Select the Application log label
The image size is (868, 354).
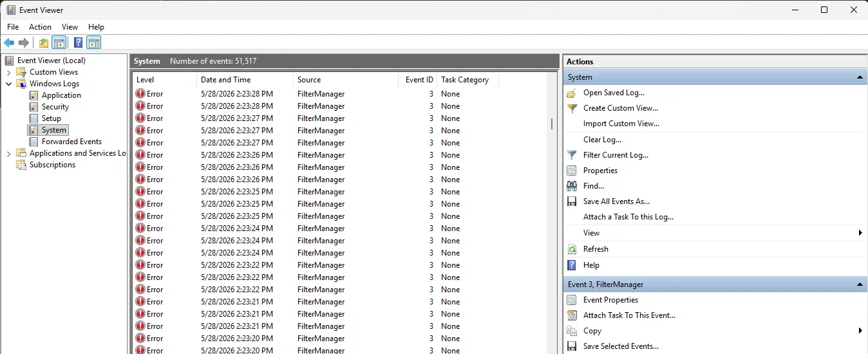tap(61, 95)
